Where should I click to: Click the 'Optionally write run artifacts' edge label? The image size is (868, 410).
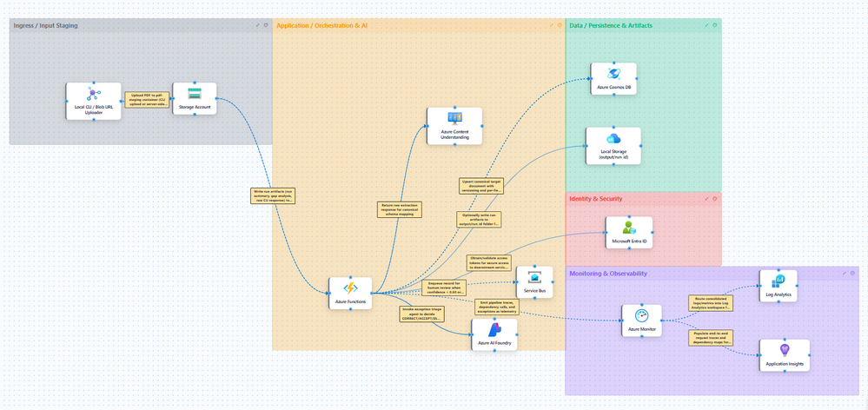click(x=480, y=219)
